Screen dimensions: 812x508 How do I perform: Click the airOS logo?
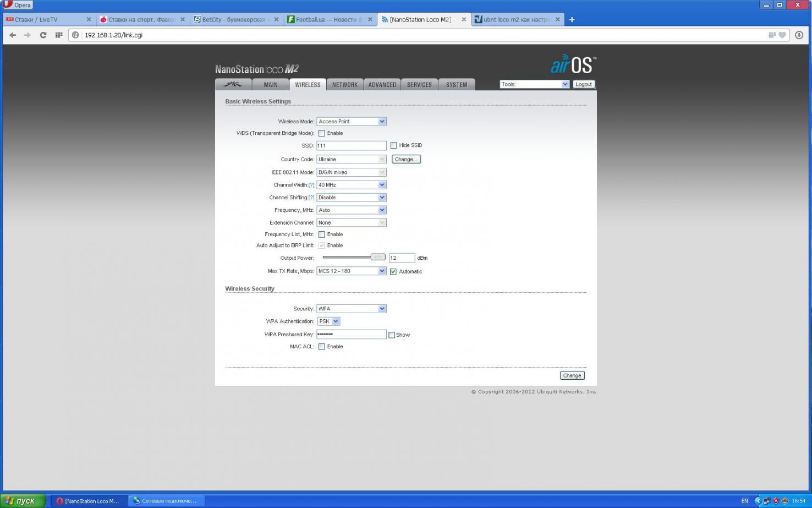[x=573, y=65]
